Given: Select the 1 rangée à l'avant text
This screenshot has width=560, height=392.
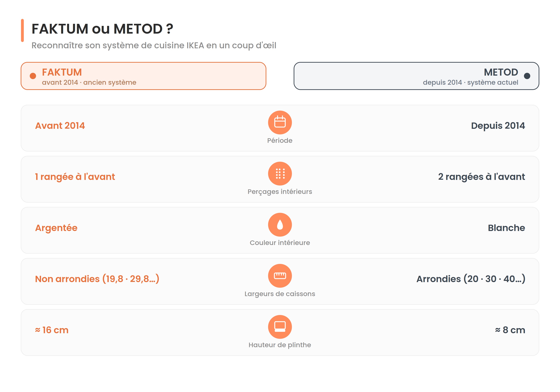Looking at the screenshot, I should coord(75,177).
